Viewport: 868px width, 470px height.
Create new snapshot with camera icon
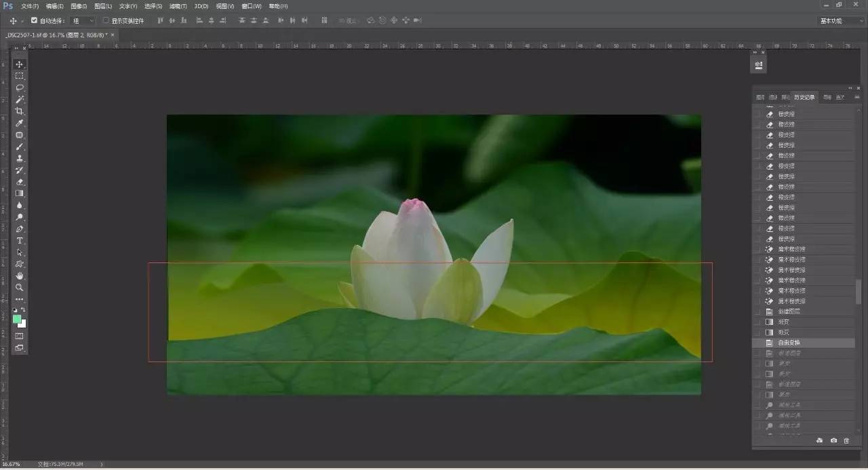pyautogui.click(x=833, y=441)
